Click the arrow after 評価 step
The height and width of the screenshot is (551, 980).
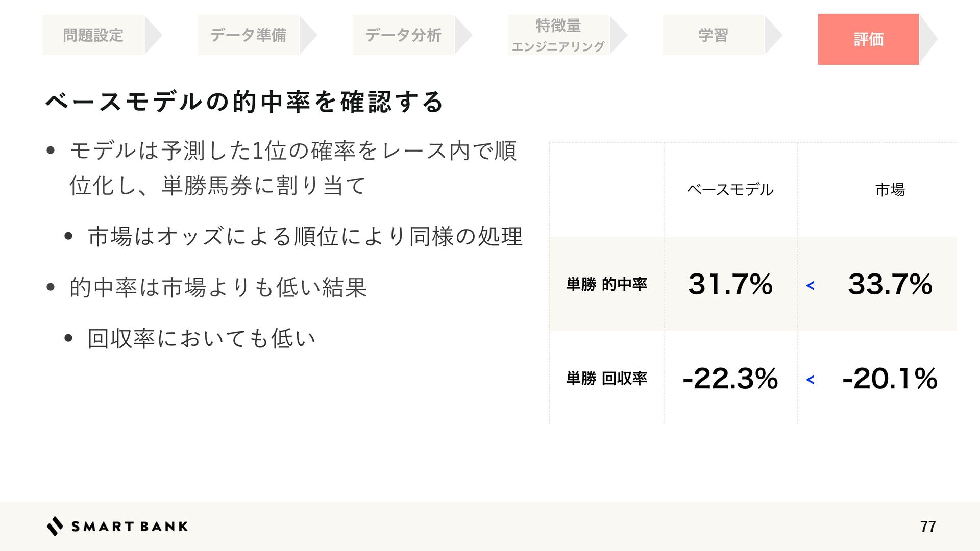coord(928,39)
